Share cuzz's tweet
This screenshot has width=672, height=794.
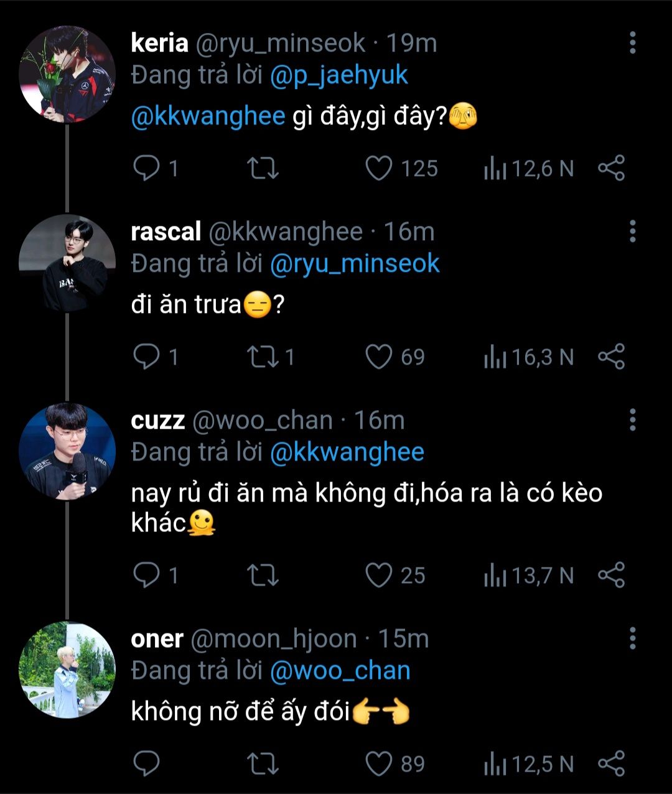[x=611, y=576]
